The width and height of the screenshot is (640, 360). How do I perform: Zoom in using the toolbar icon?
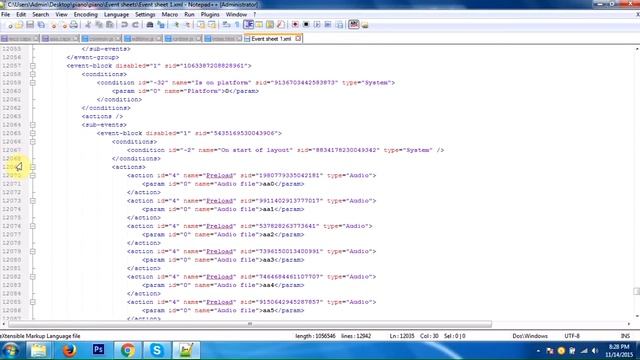tap(176, 25)
